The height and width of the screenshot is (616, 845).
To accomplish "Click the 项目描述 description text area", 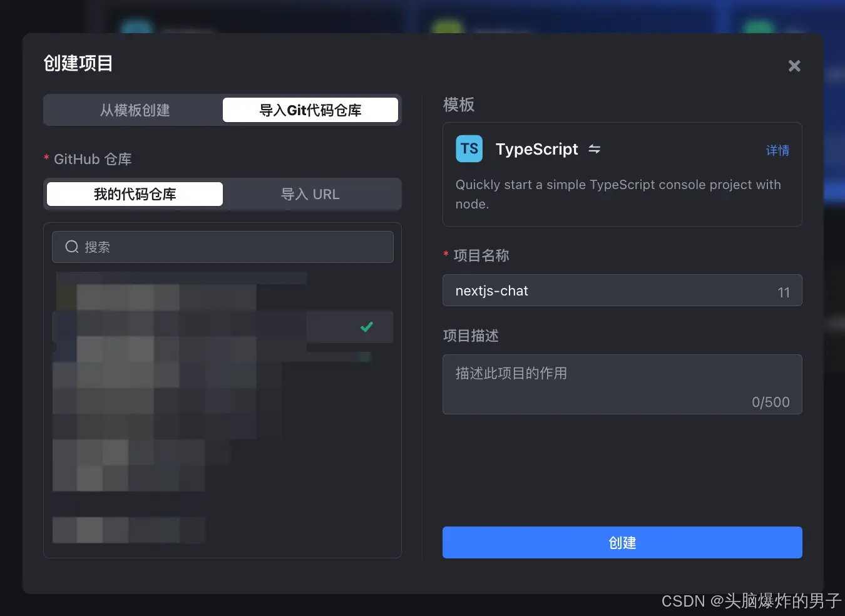I will (622, 384).
